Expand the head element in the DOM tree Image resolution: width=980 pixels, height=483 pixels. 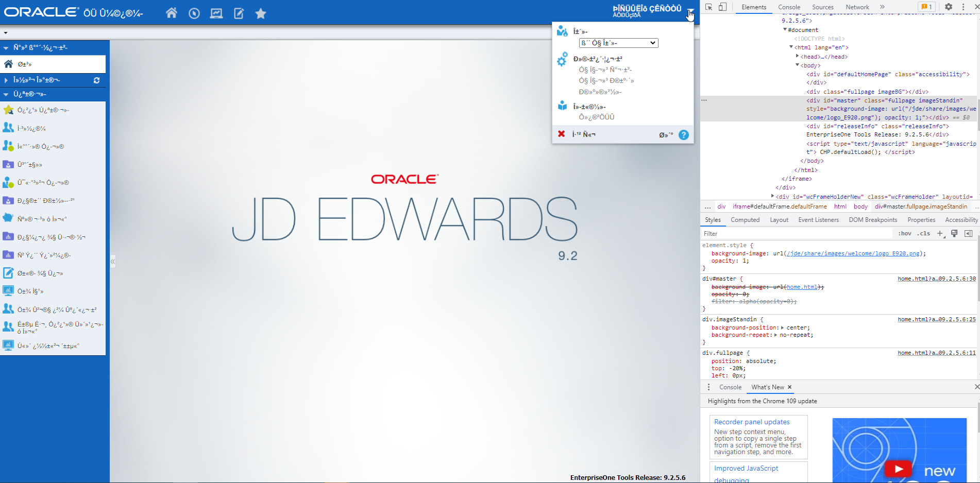(798, 56)
